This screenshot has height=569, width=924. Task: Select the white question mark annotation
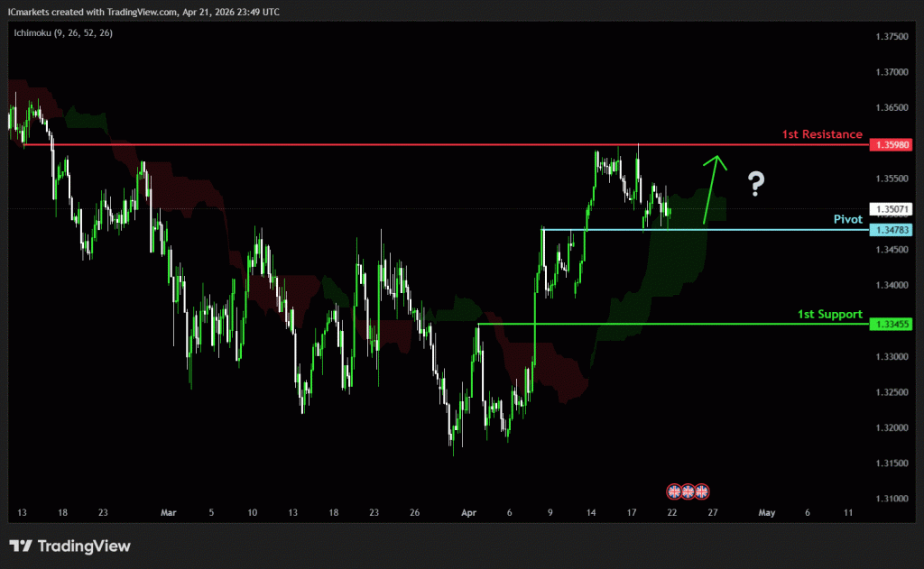click(x=756, y=184)
